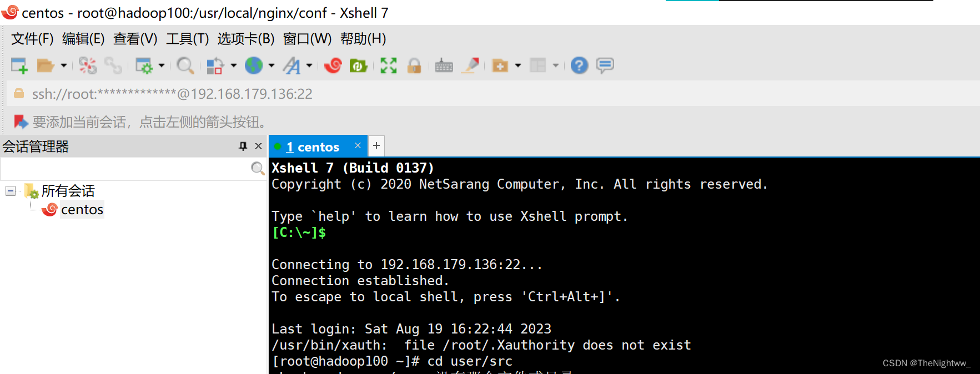Click the keyboard key-mapping icon
Viewport: 980px width, 374px height.
[444, 65]
